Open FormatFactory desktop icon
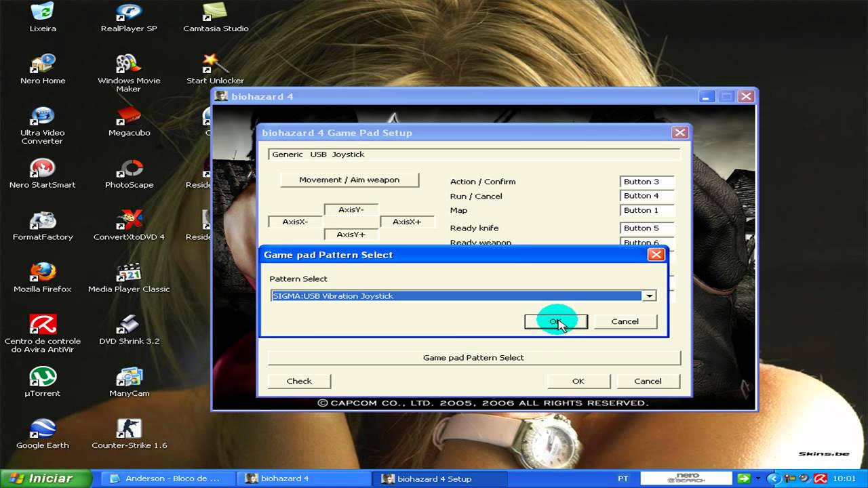This screenshot has width=868, height=488. 43,226
